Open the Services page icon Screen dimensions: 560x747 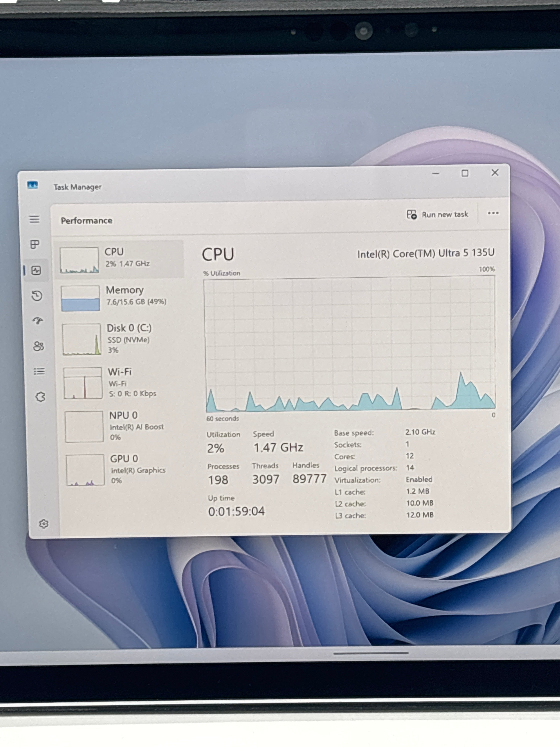[40, 397]
